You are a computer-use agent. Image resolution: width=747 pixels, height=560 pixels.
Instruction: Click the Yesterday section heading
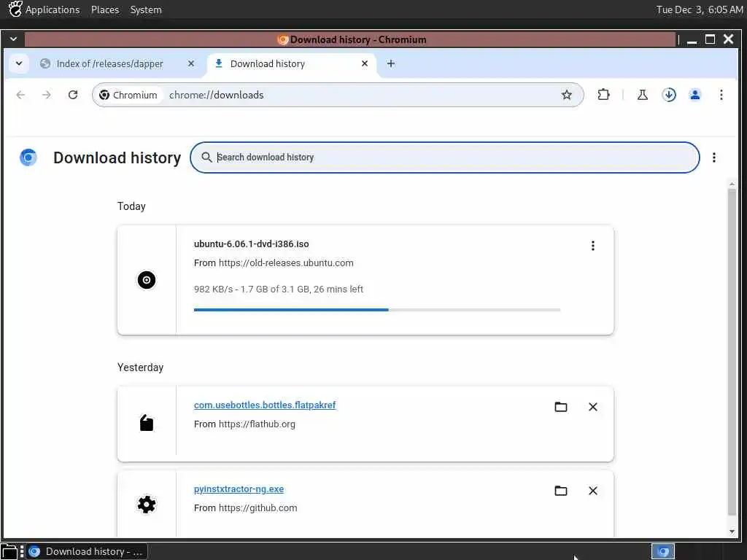(140, 367)
